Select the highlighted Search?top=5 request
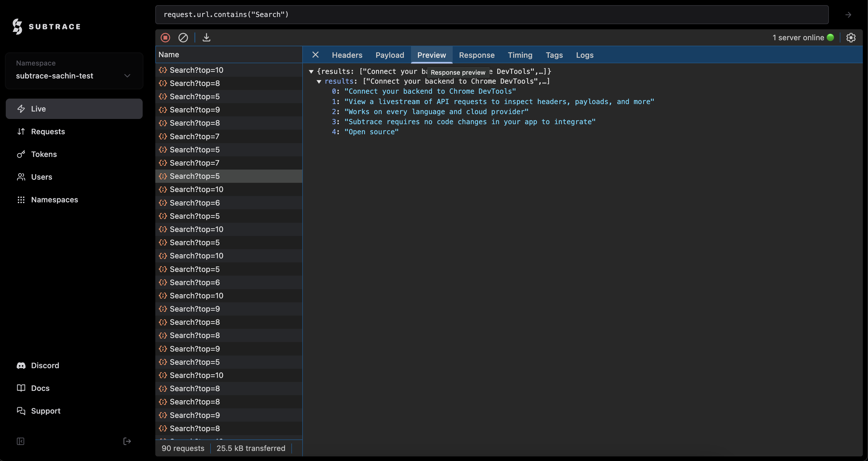Image resolution: width=868 pixels, height=461 pixels. coord(229,176)
